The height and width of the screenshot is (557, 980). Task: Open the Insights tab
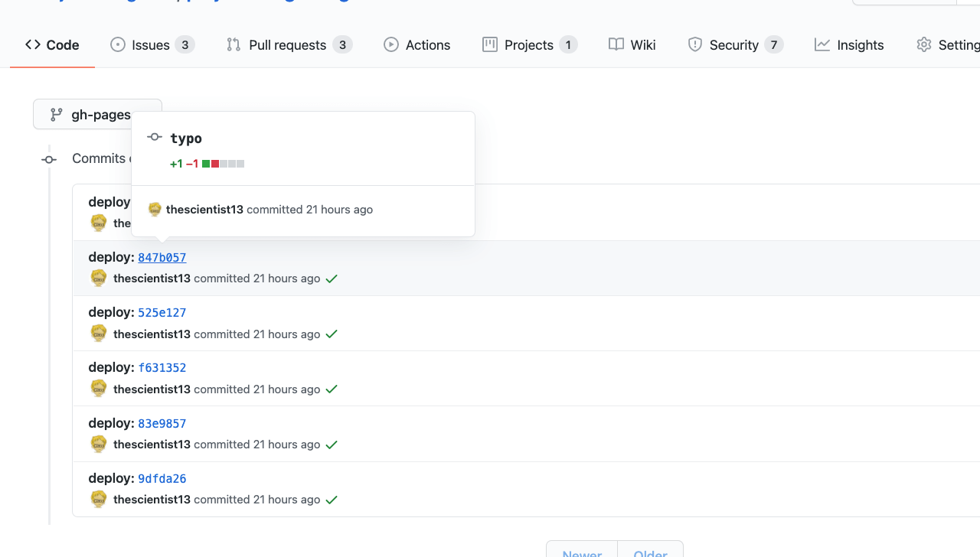[x=850, y=44]
